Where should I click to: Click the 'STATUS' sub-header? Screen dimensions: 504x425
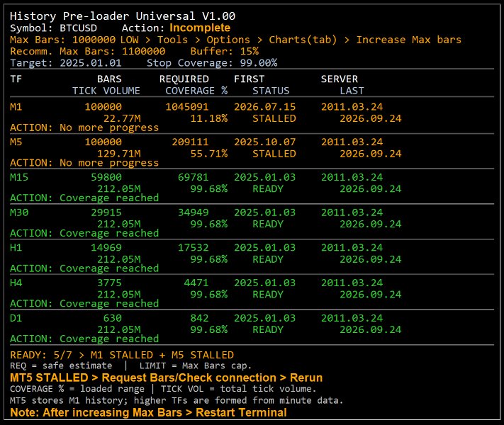(271, 91)
